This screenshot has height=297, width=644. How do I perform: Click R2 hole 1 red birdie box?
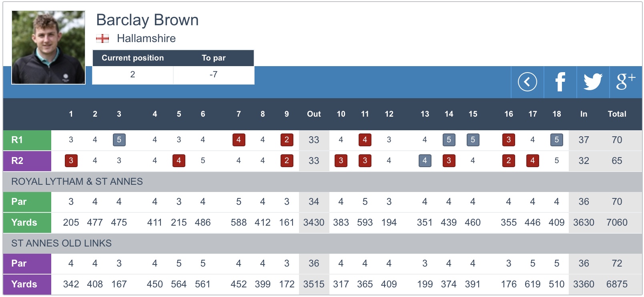click(71, 161)
